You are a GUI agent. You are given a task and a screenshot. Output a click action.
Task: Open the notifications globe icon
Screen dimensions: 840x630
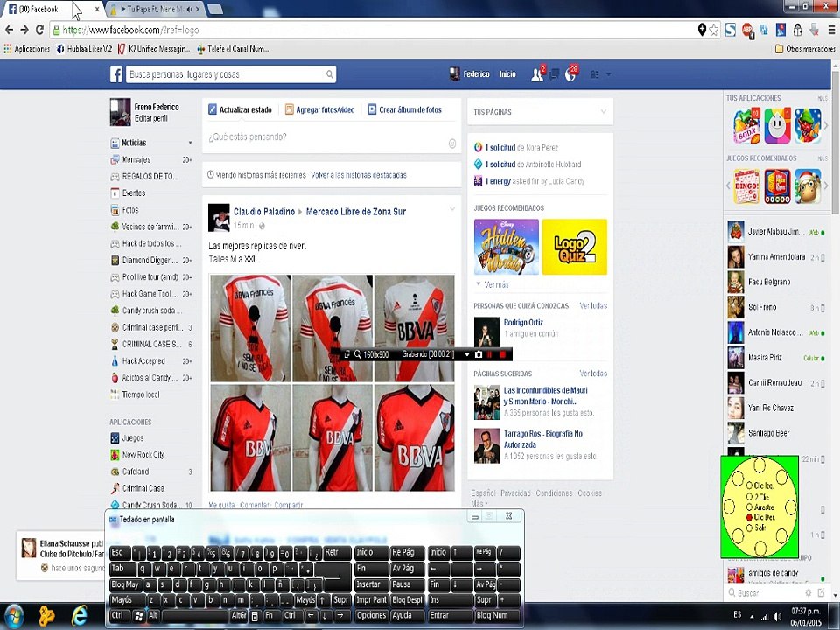pos(570,74)
